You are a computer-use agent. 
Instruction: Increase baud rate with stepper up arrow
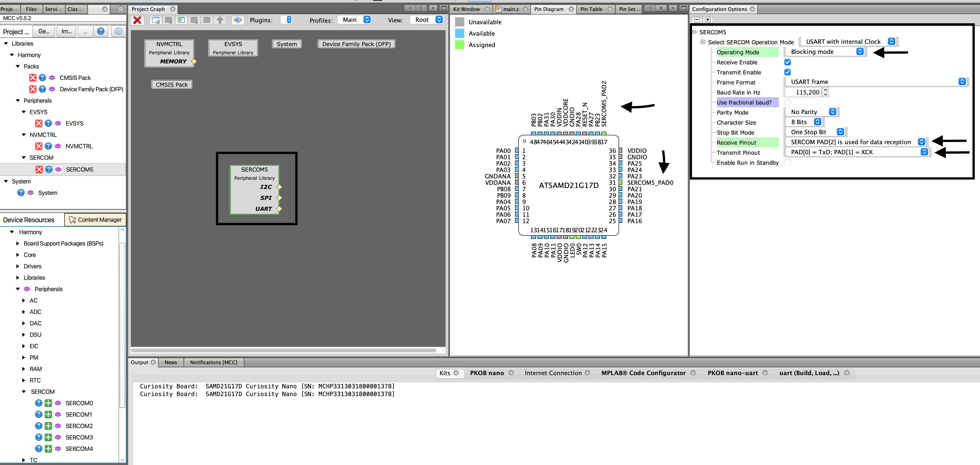[825, 90]
